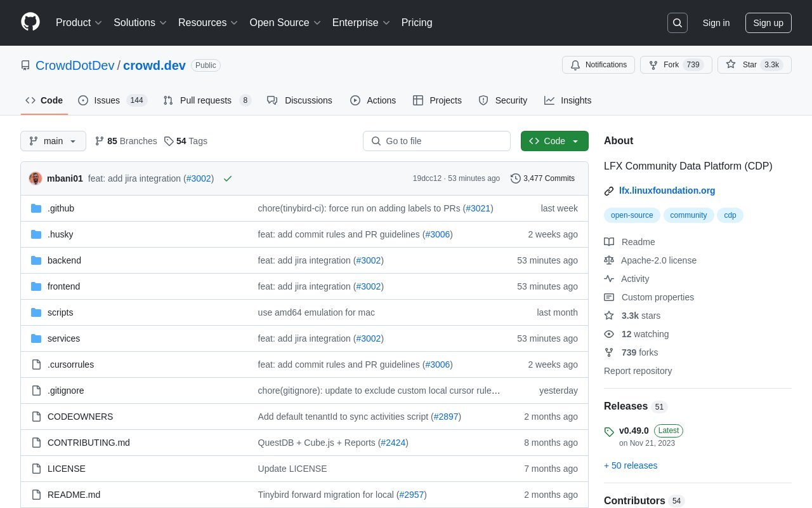This screenshot has height=508, width=812.
Task: Click the .github folder icon
Action: (36, 208)
